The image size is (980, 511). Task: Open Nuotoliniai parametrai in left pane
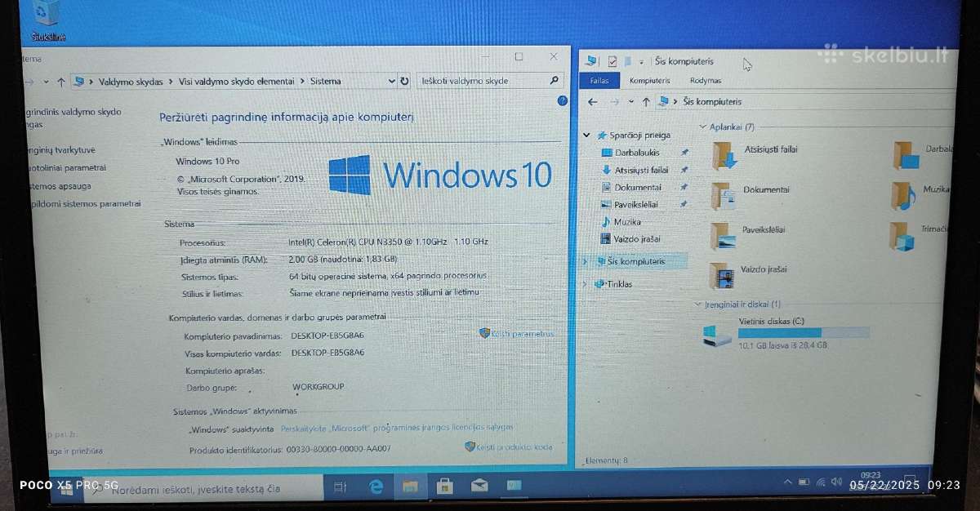pos(66,167)
